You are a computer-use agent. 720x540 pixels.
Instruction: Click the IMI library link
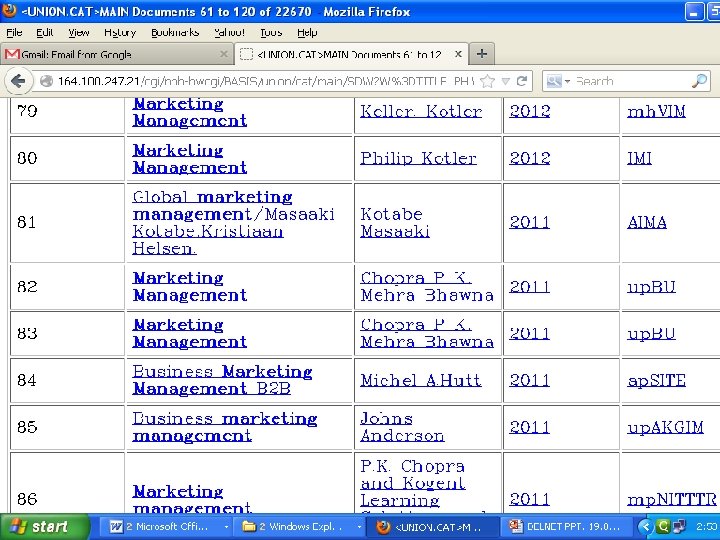pos(639,158)
